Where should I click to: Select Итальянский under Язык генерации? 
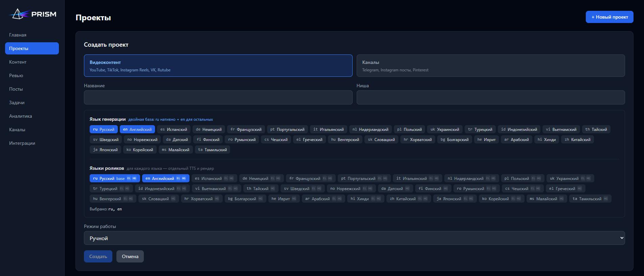click(x=329, y=129)
